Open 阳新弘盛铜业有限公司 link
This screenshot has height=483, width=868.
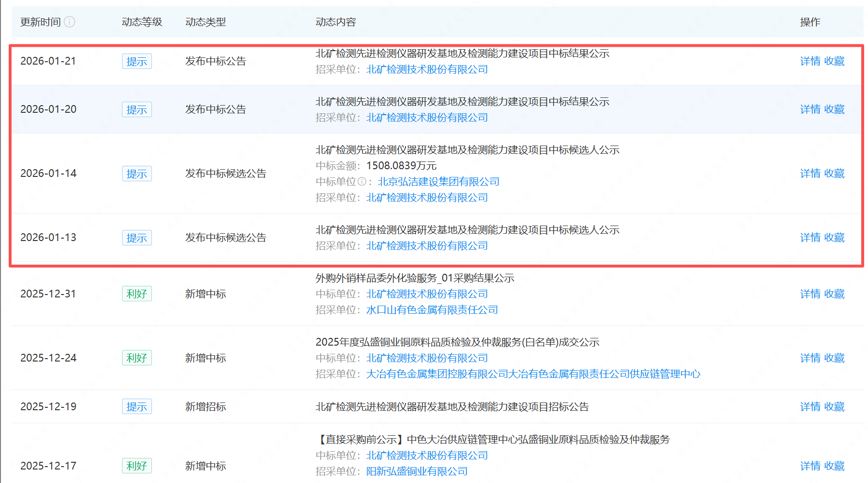(x=417, y=471)
